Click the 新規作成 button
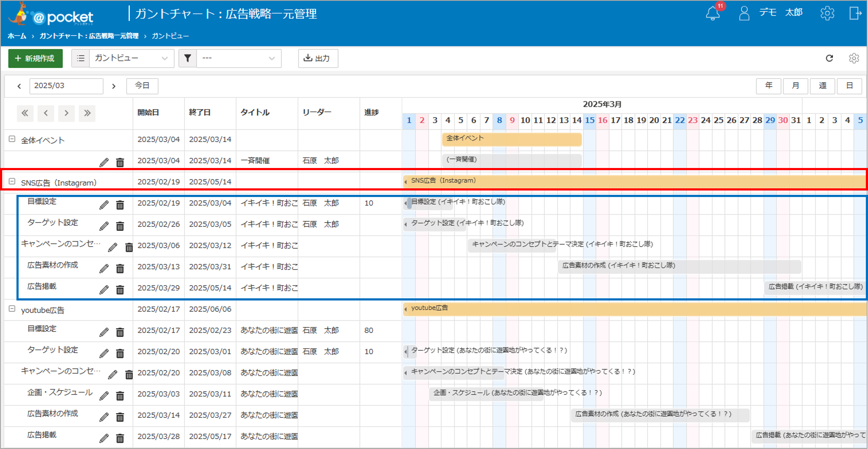 pos(35,58)
